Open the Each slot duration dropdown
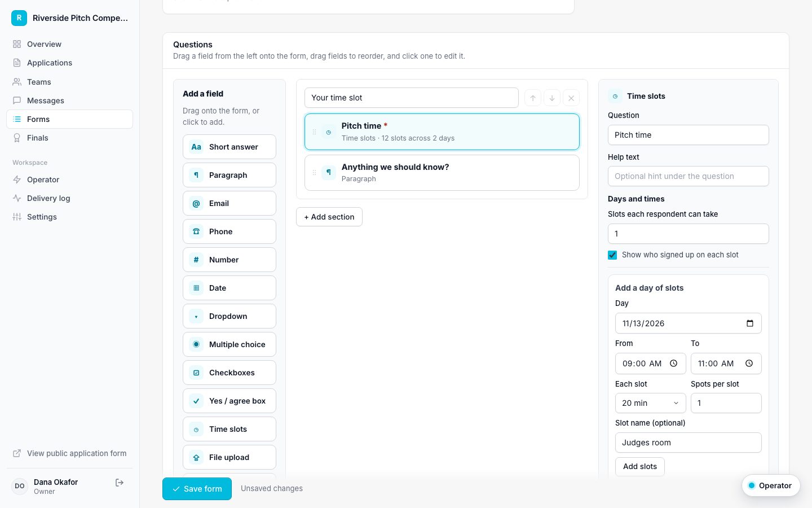812x508 pixels. click(x=650, y=403)
